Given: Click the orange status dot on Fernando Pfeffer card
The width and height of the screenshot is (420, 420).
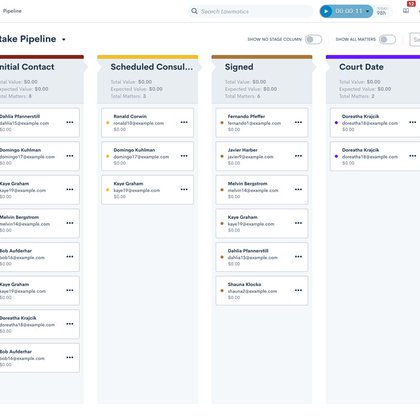Looking at the screenshot, I should point(222,123).
